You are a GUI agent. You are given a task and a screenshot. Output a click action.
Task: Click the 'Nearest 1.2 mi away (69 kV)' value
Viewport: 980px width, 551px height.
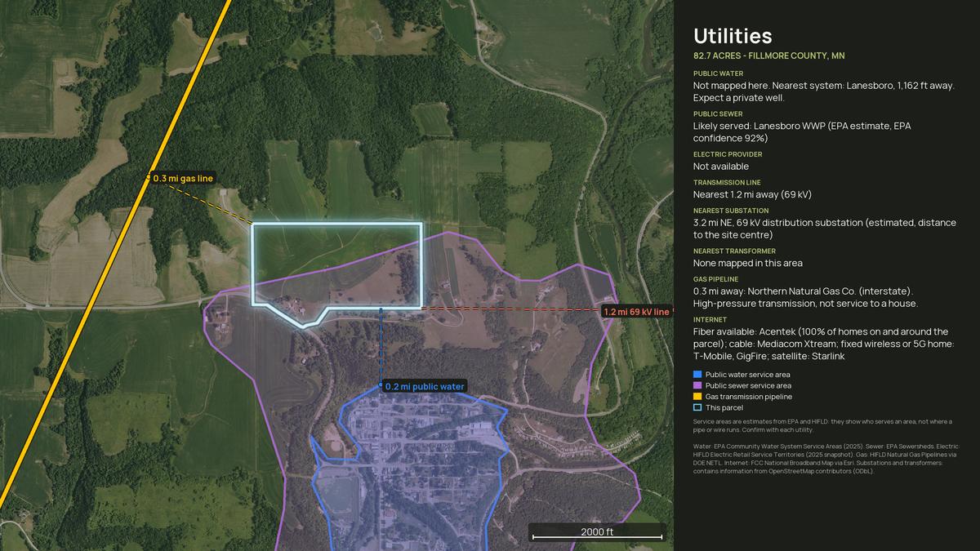752,194
